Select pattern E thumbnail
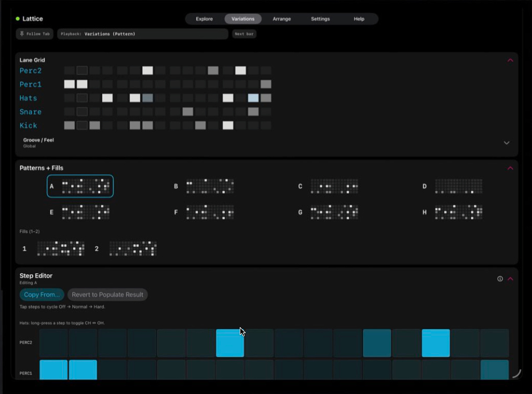This screenshot has width=532, height=394. [x=86, y=212]
